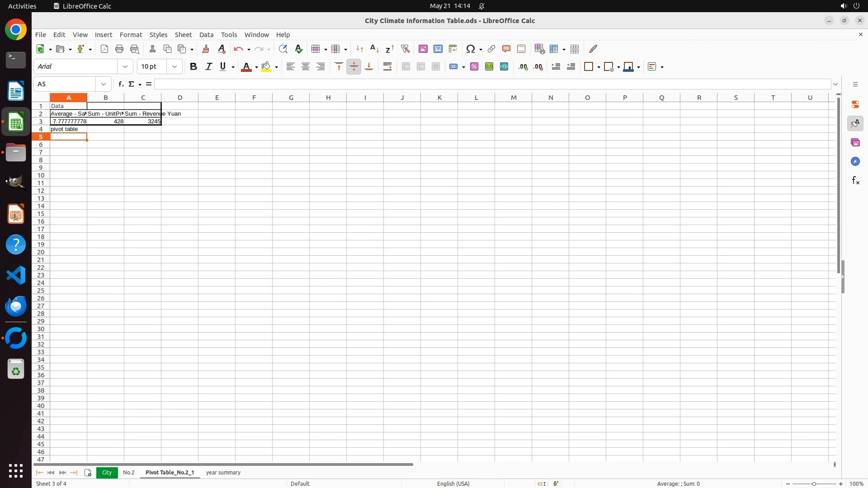Image resolution: width=868 pixels, height=488 pixels.
Task: Open the Insert Pivot Table icon
Action: (453, 49)
